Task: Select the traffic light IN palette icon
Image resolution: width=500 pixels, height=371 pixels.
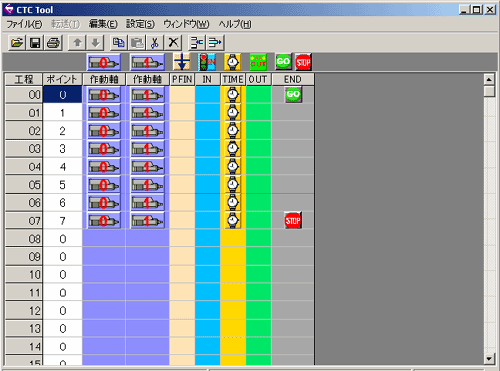Action: 207,62
